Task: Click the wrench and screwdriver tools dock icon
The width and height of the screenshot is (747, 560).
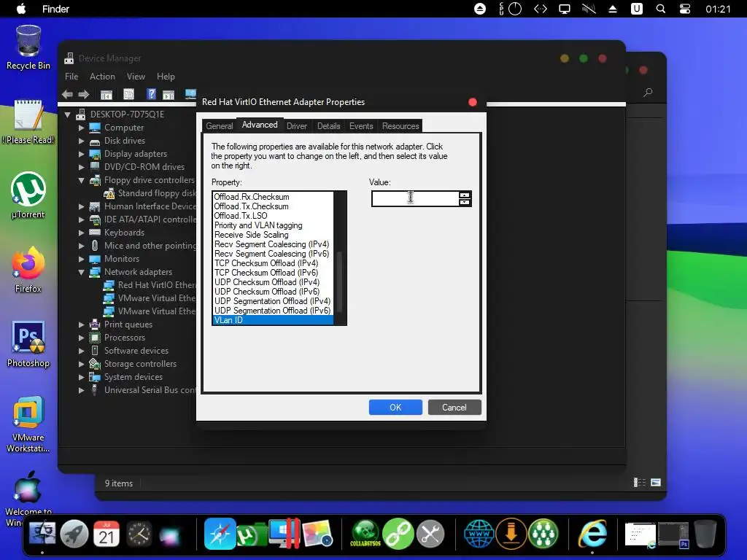Action: pyautogui.click(x=430, y=534)
